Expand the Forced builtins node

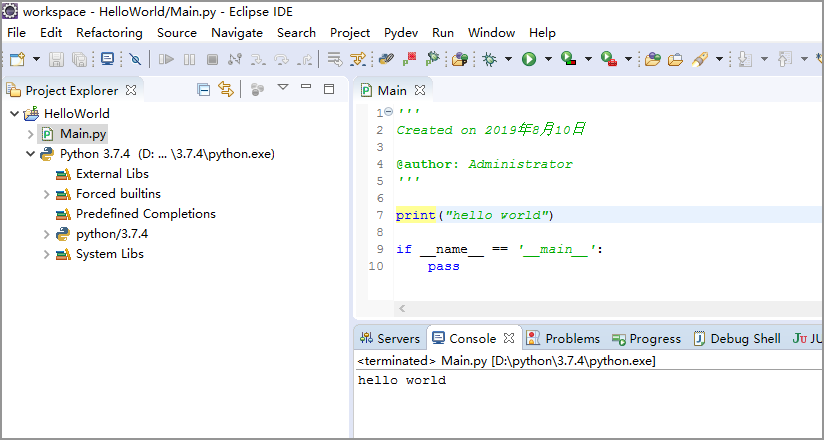click(x=47, y=195)
